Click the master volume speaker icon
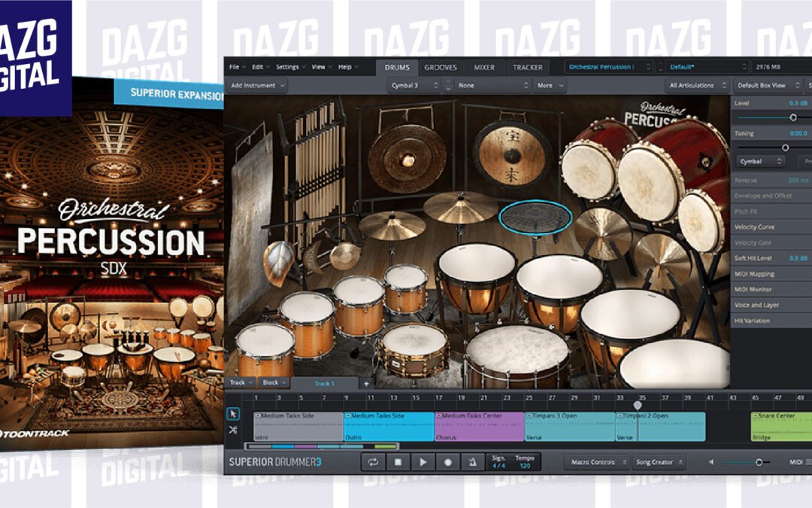The image size is (812, 508). coord(711,462)
